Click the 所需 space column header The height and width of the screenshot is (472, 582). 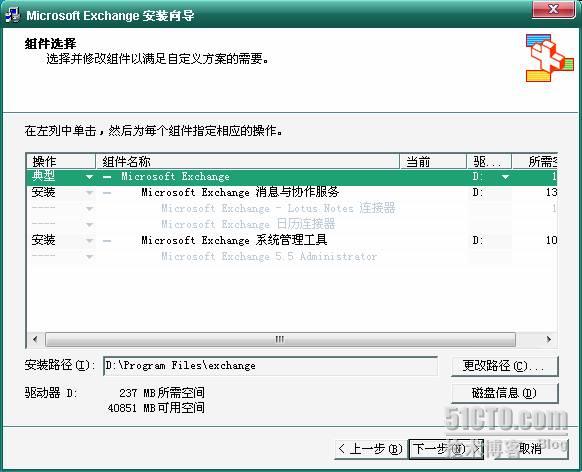535,161
